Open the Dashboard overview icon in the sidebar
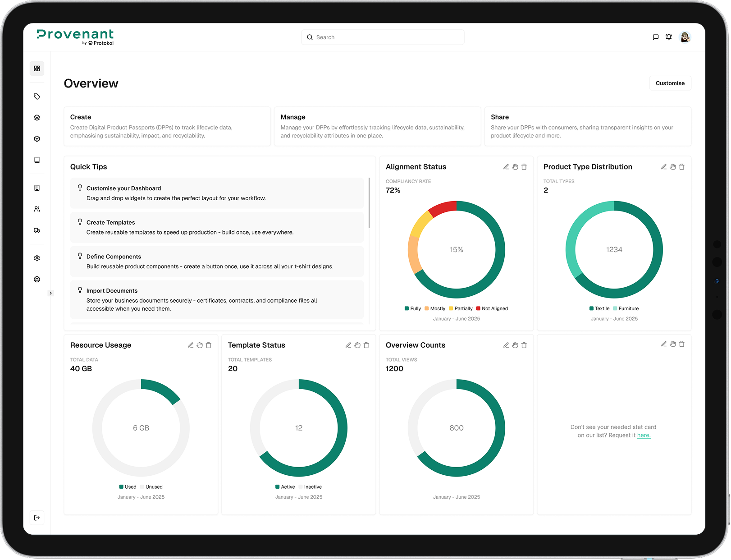Image resolution: width=731 pixels, height=560 pixels. click(x=37, y=68)
